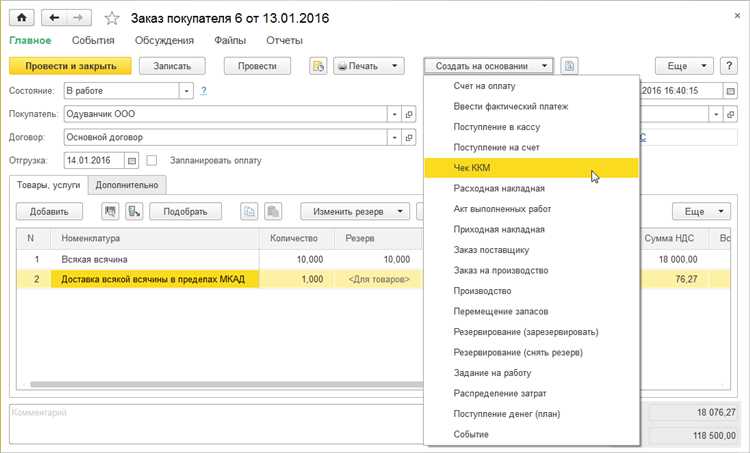Open the question mark link near Состояние

(204, 91)
